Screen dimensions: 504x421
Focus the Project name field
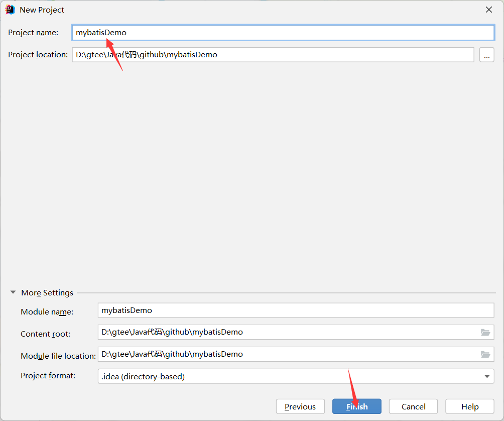[x=283, y=33]
